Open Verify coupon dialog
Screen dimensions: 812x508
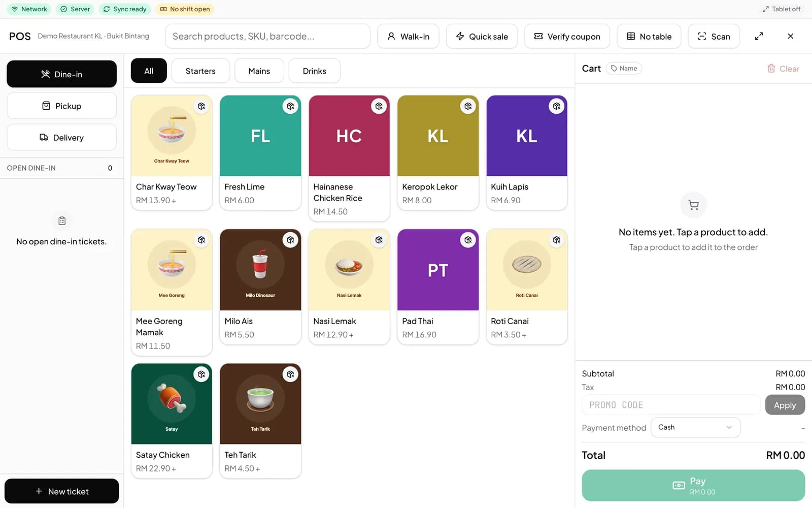tap(567, 36)
